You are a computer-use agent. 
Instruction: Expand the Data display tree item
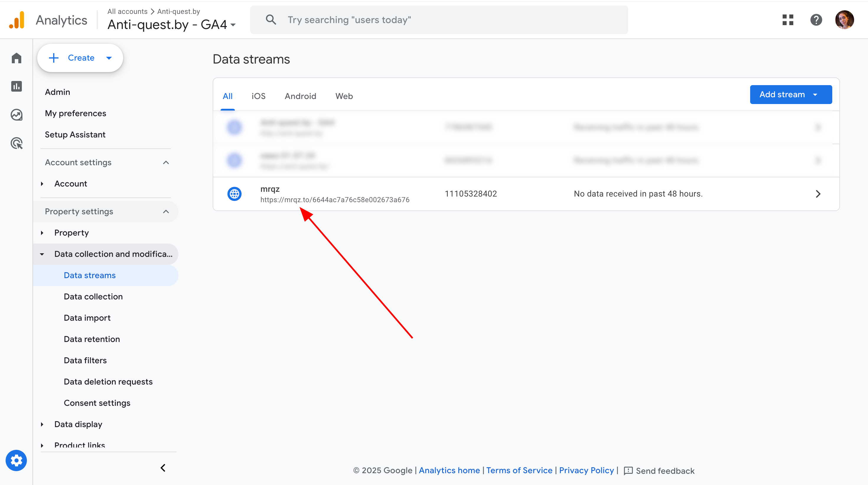42,424
